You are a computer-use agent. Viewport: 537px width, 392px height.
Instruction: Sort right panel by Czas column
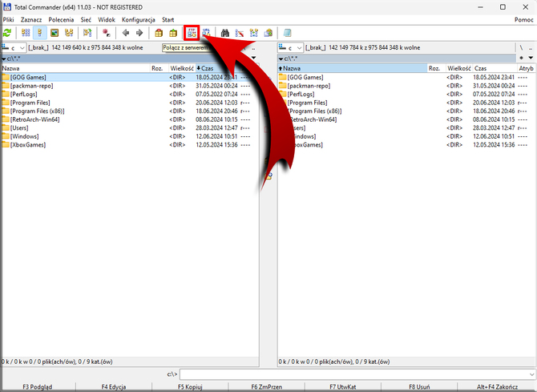click(x=495, y=68)
